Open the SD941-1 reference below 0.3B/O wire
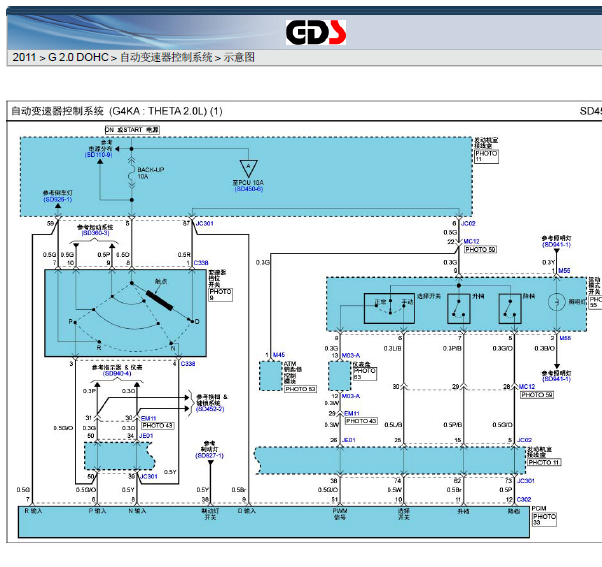602x567 pixels. 557,379
